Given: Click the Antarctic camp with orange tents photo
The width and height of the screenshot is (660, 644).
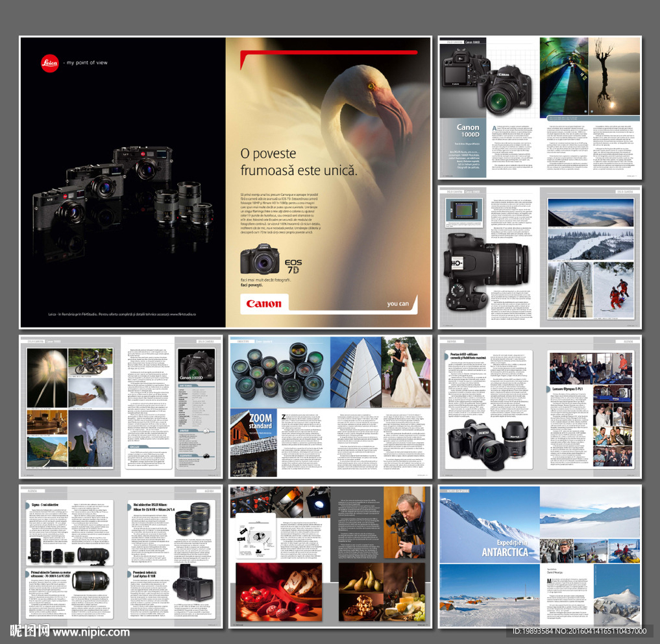Looking at the screenshot, I should tap(489, 595).
